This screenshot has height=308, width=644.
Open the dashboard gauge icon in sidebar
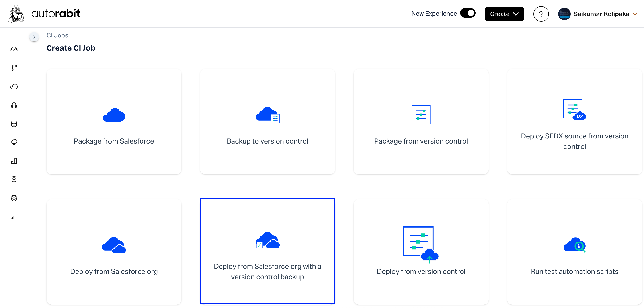click(x=14, y=49)
